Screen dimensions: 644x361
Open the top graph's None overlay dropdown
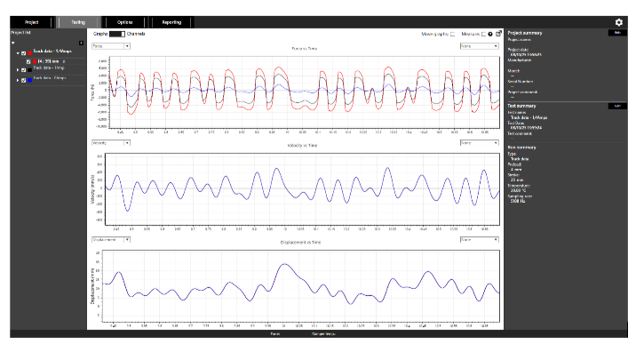point(477,44)
